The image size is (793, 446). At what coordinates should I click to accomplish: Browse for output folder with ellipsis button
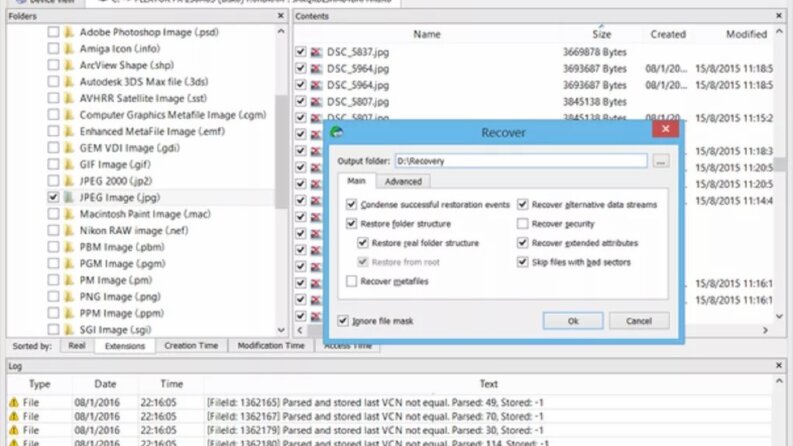click(660, 161)
